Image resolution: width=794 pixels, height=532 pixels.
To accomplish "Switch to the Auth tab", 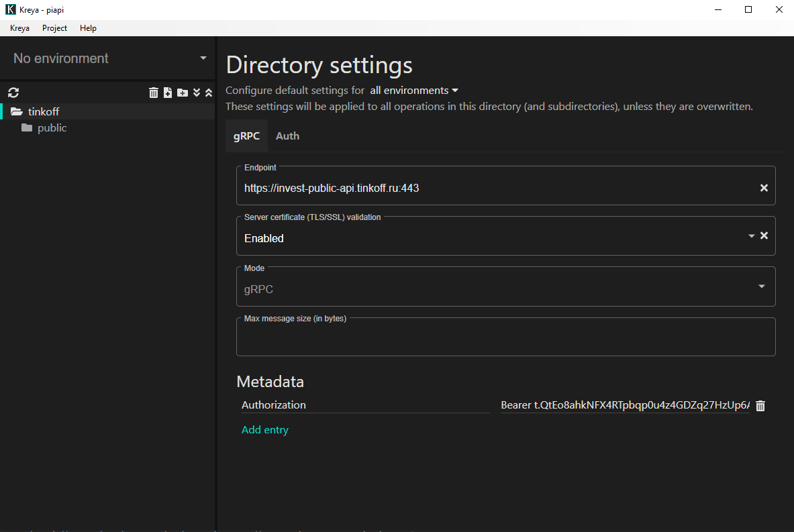I will pyautogui.click(x=287, y=136).
